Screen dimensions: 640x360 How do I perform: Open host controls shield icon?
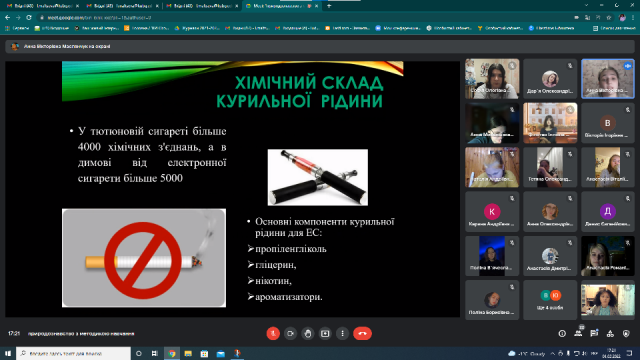pos(626,333)
